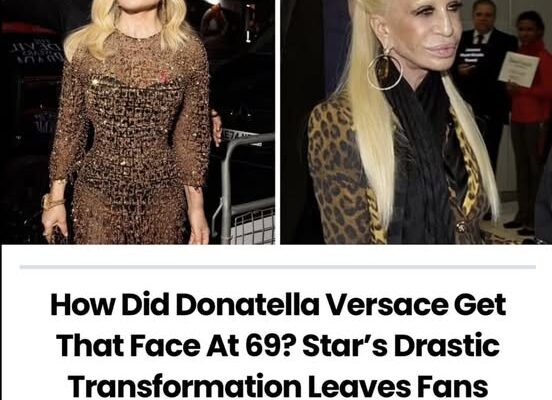Click the gray horizontal divider above headline
The height and width of the screenshot is (400, 552).
coord(278,267)
